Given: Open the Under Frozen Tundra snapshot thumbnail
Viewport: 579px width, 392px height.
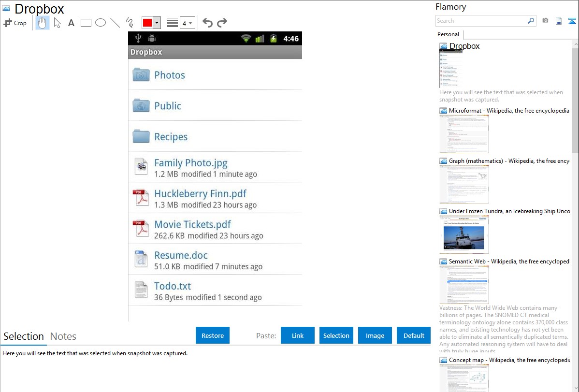Looking at the screenshot, I should [464, 234].
